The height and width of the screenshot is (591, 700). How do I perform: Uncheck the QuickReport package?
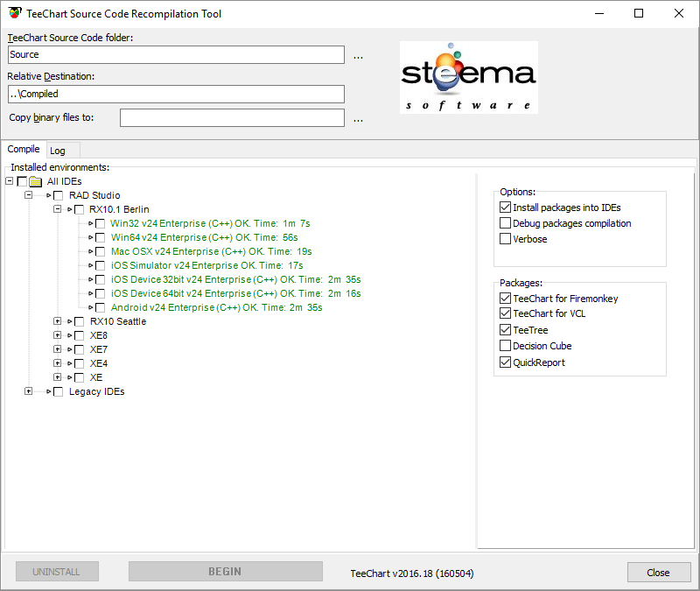click(506, 362)
